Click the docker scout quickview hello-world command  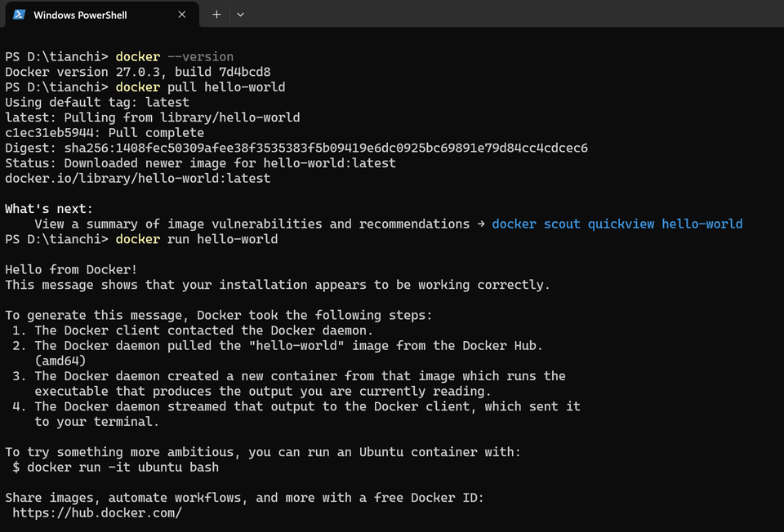[x=617, y=224]
